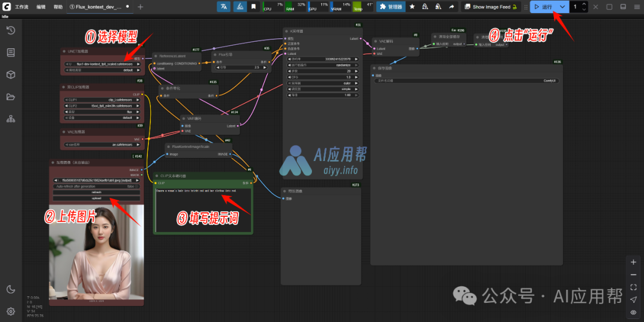The height and width of the screenshot is (322, 644).
Task: Toggle link visibility eye icon
Action: (633, 312)
